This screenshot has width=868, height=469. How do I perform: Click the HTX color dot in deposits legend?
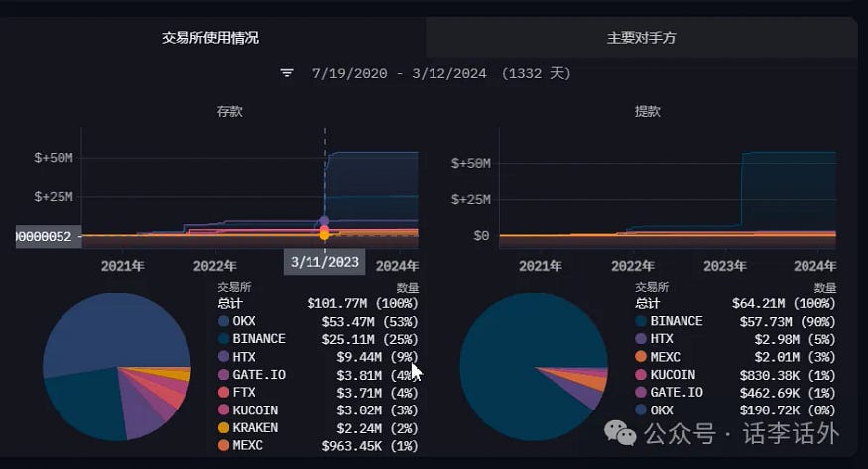tap(223, 357)
